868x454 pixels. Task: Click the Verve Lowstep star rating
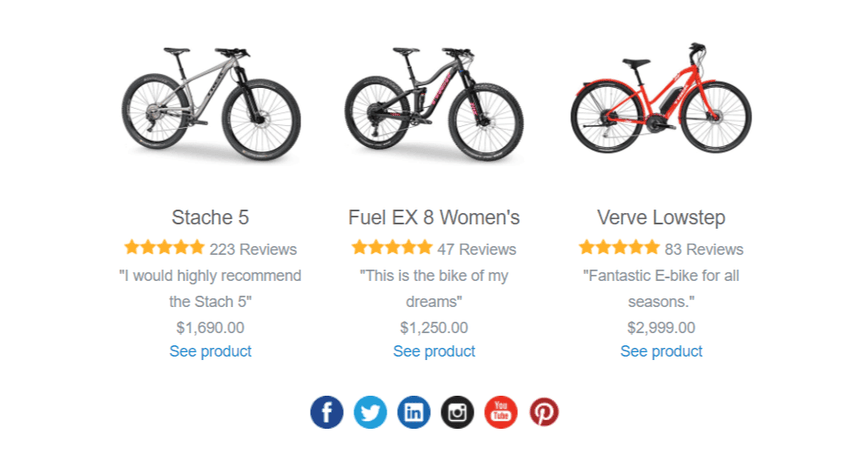point(619,248)
